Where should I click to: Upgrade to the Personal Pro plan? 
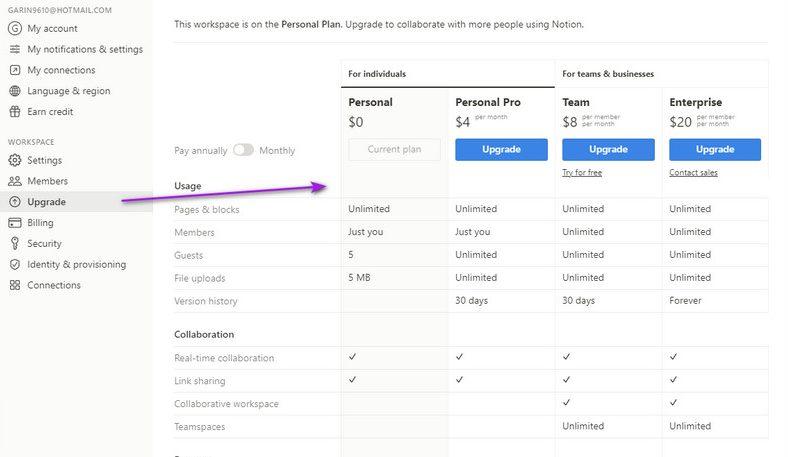[x=501, y=149]
